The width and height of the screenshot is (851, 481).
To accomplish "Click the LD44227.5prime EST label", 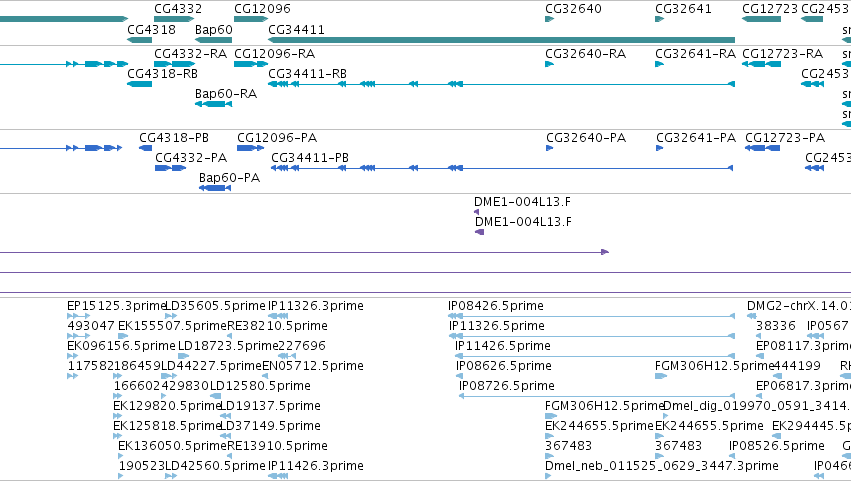I will [x=212, y=366].
